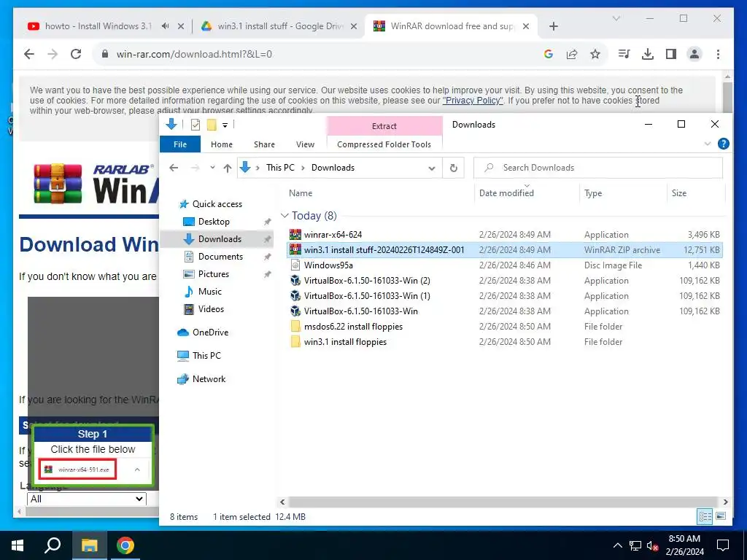747x560 pixels.
Task: Open the Chrome profile avatar
Action: click(694, 54)
